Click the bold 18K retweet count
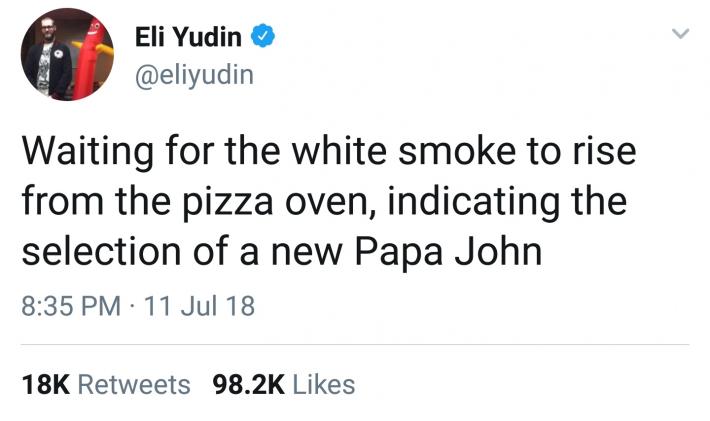This screenshot has height=421, width=710. tap(45, 384)
